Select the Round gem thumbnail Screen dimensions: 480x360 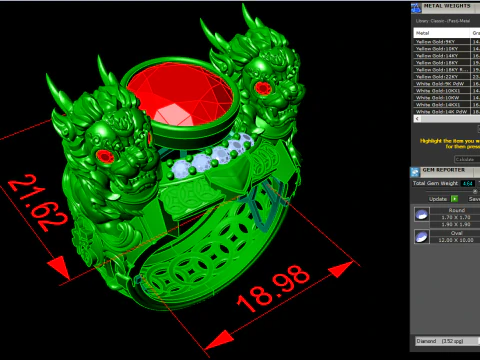422,215
